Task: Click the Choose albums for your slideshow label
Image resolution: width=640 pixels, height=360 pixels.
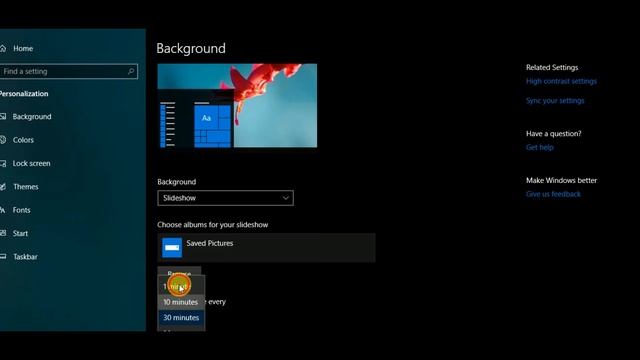Action: (213, 225)
